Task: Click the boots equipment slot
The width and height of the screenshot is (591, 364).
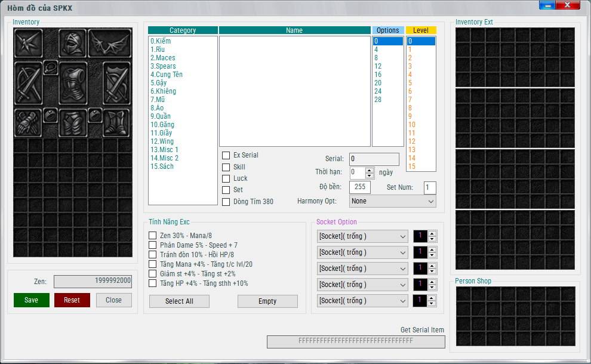Action: [116, 122]
